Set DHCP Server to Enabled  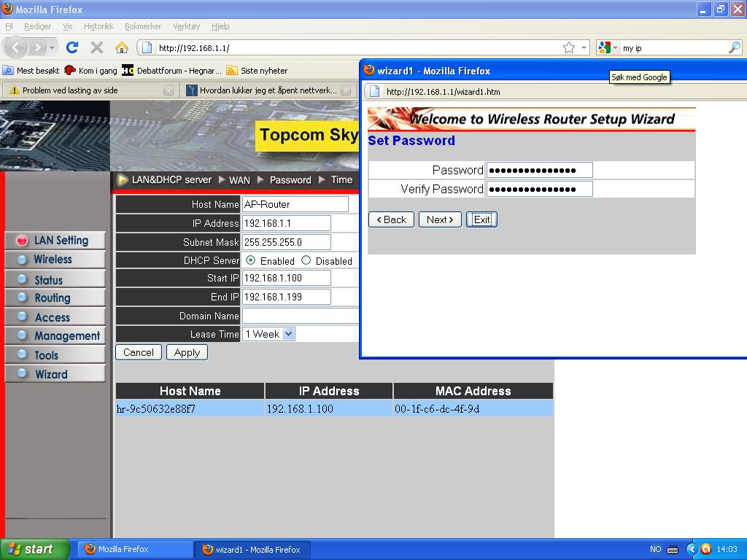pos(251,260)
